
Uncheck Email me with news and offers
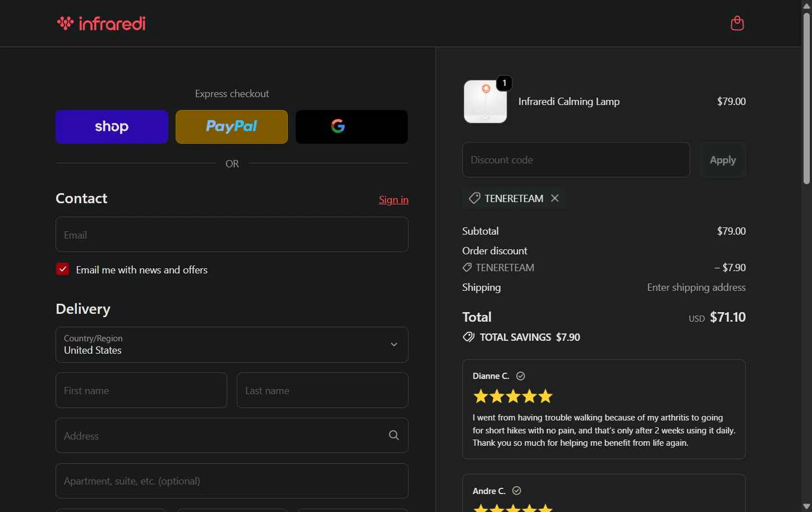(63, 269)
